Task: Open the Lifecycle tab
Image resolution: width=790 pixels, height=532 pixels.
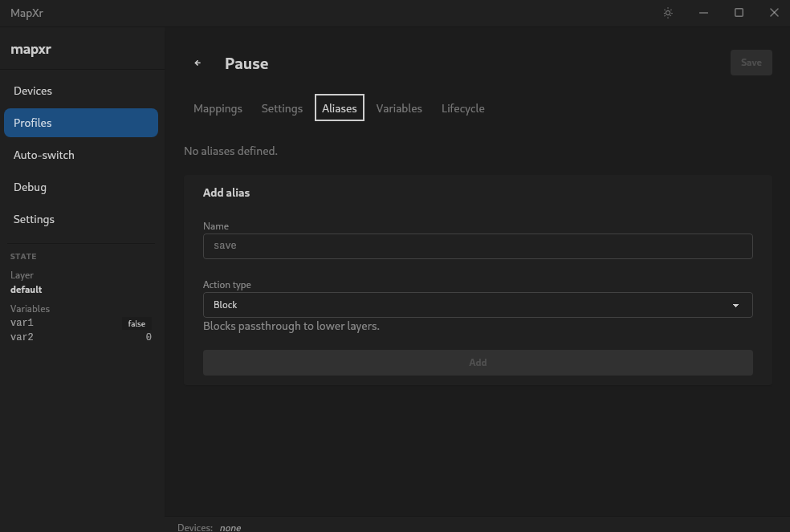Action: point(462,108)
